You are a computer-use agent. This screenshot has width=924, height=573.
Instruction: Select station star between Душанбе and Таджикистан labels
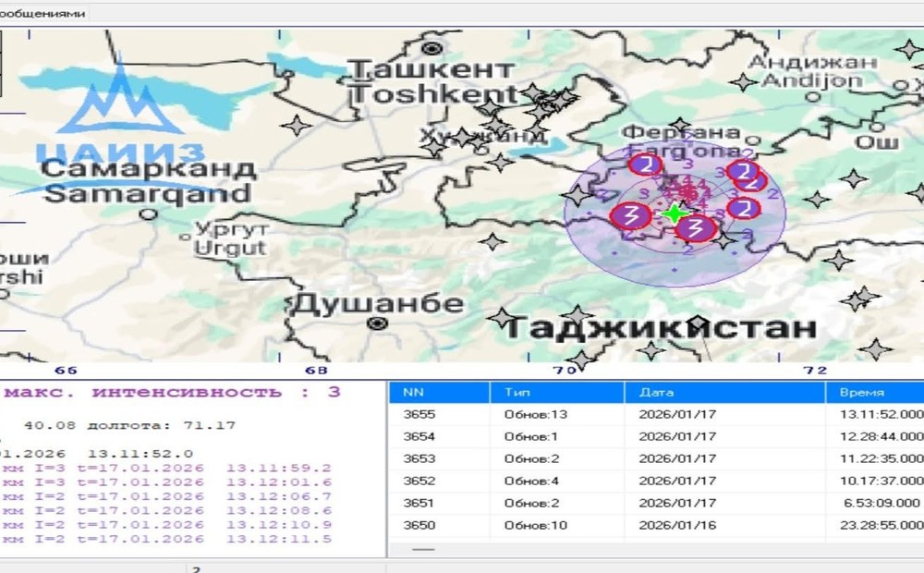[x=502, y=319]
